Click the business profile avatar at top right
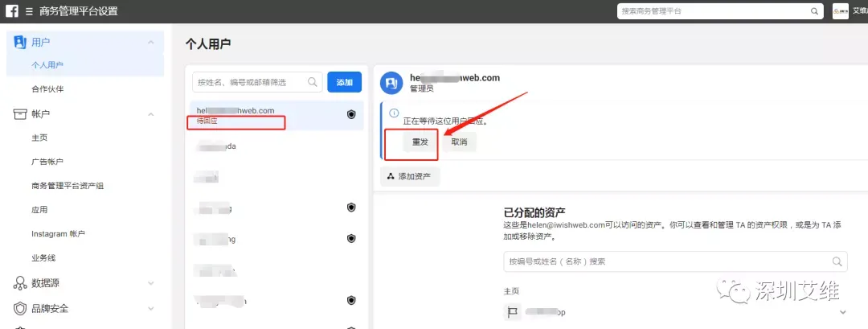This screenshot has width=868, height=329. pyautogui.click(x=841, y=11)
